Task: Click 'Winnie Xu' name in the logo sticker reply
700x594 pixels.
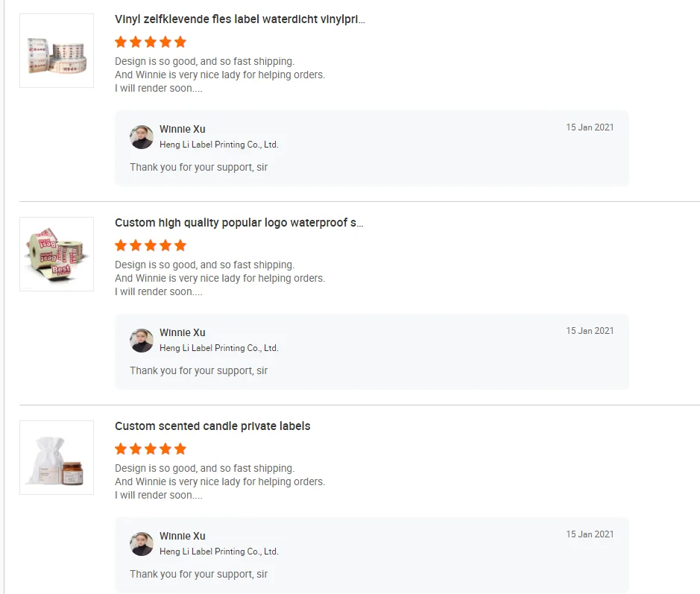Action: (x=183, y=333)
